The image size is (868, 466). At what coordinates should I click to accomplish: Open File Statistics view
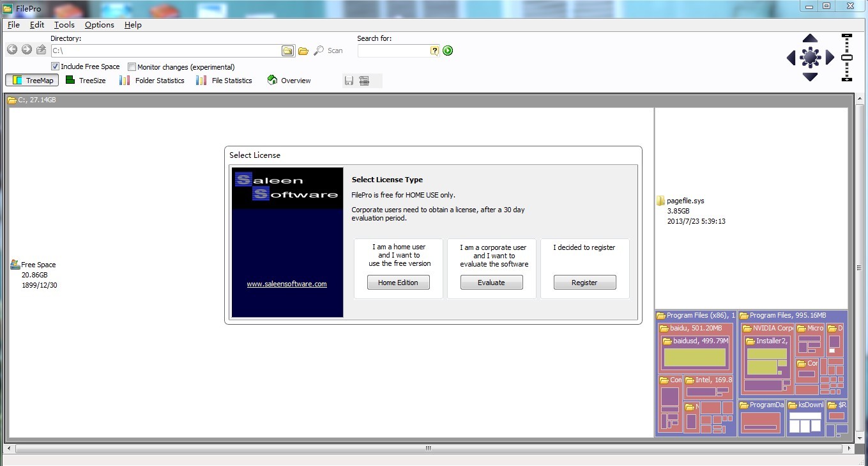click(224, 81)
